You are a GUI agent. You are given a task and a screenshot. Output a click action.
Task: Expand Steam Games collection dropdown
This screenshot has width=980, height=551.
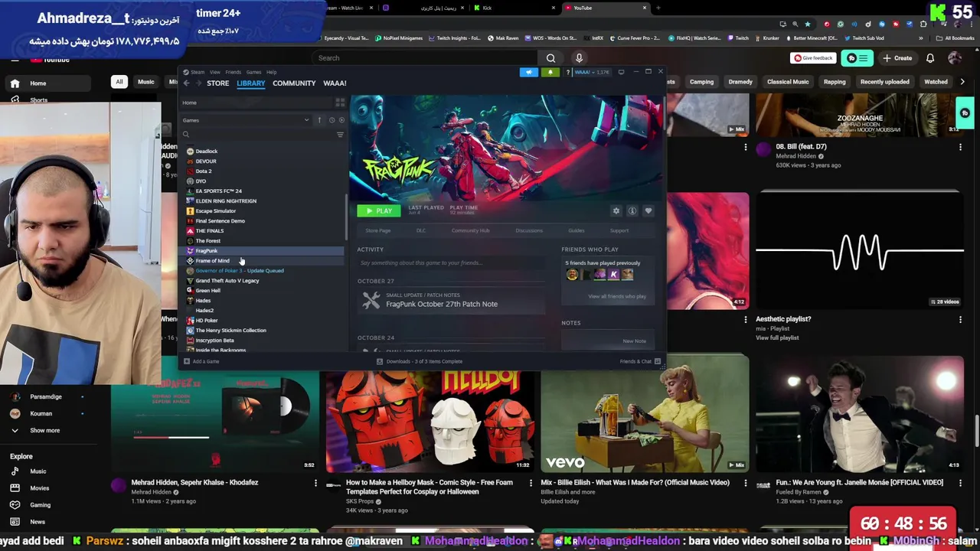pyautogui.click(x=306, y=120)
